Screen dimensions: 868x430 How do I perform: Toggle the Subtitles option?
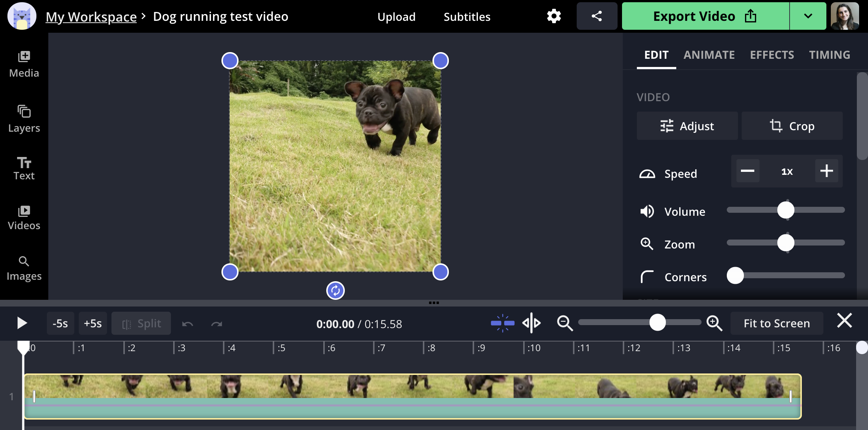tap(467, 16)
